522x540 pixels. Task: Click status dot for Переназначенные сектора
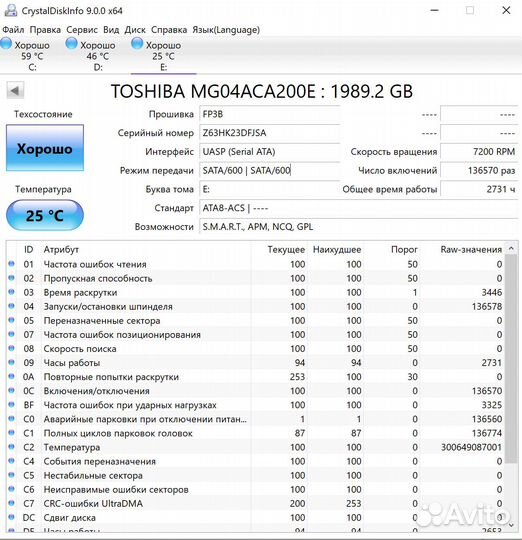(11, 320)
